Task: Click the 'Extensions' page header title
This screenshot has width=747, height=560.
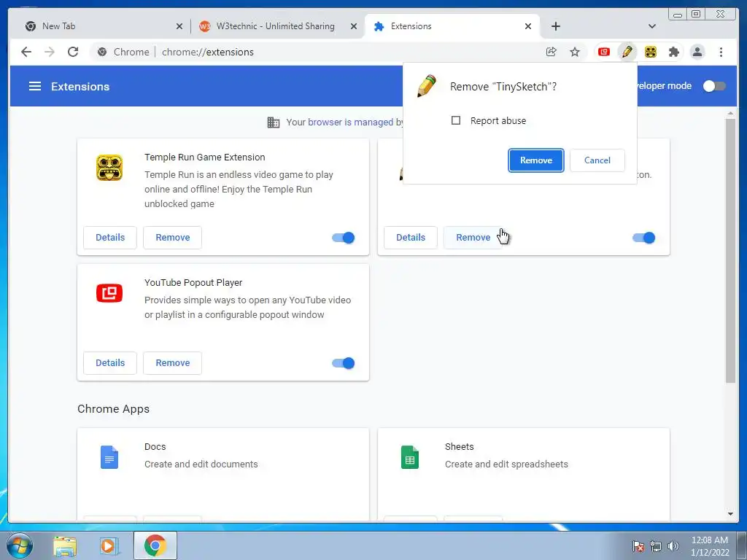Action: coord(80,86)
